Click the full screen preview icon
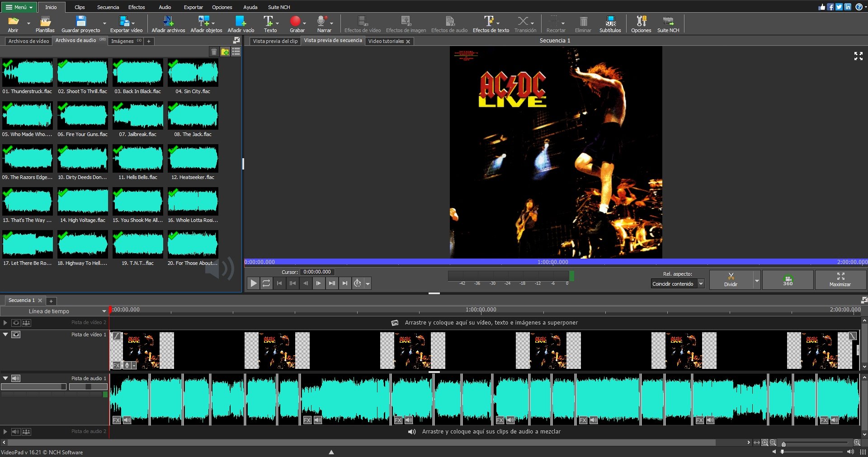This screenshot has height=457, width=868. coord(859,56)
